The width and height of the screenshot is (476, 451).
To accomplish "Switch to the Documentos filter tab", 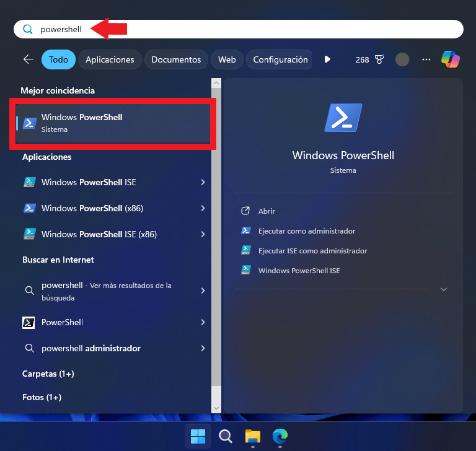I will 176,59.
